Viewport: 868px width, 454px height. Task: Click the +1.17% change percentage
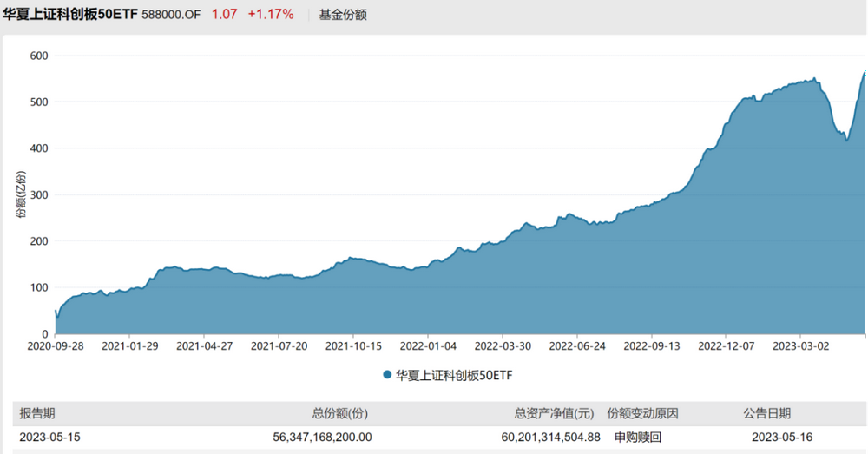pyautogui.click(x=270, y=15)
